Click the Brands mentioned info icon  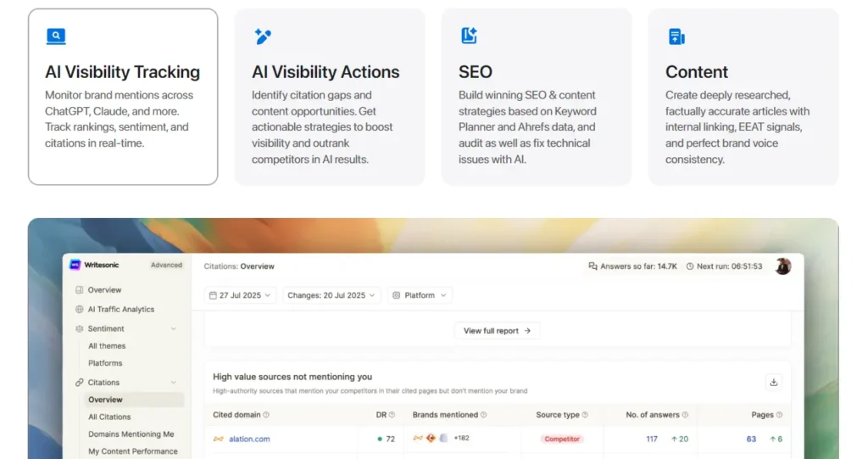click(x=483, y=415)
